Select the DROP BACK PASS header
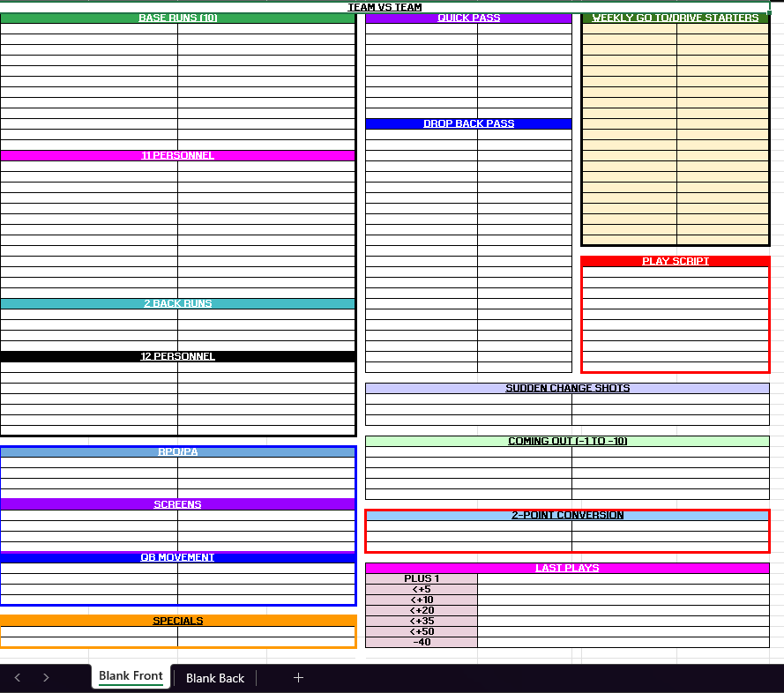 tap(468, 123)
